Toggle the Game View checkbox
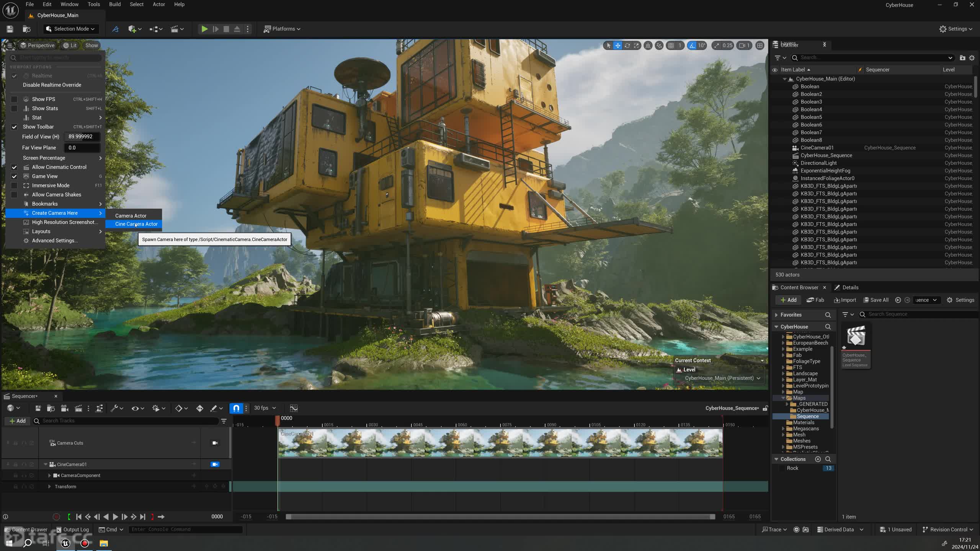The image size is (980, 551). pyautogui.click(x=14, y=176)
